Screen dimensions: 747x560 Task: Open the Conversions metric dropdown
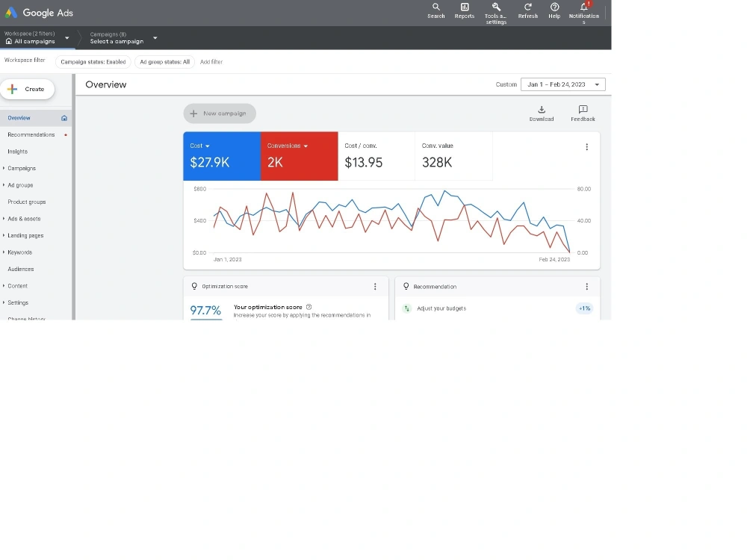click(288, 146)
